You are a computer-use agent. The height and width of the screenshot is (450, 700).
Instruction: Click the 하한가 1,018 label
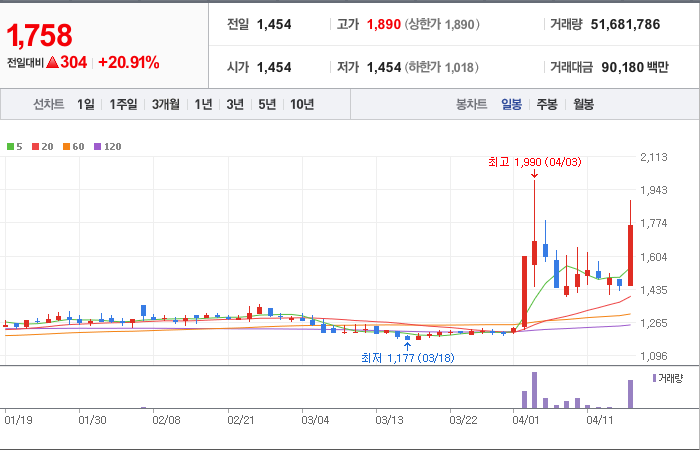442,67
